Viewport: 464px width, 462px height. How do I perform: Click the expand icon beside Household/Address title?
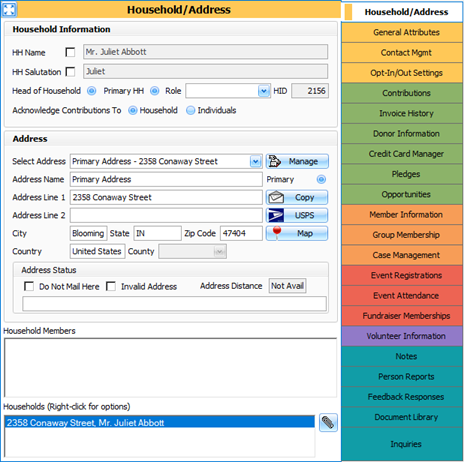9,9
